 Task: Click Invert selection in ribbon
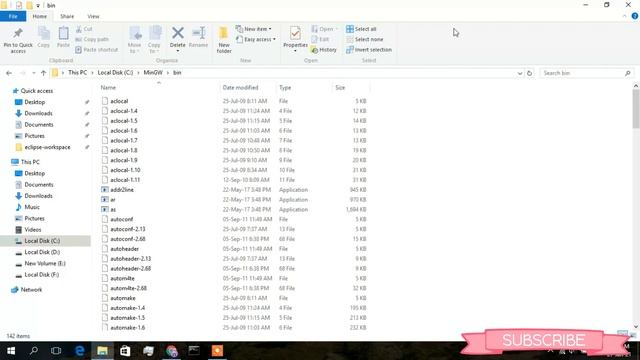pos(369,50)
